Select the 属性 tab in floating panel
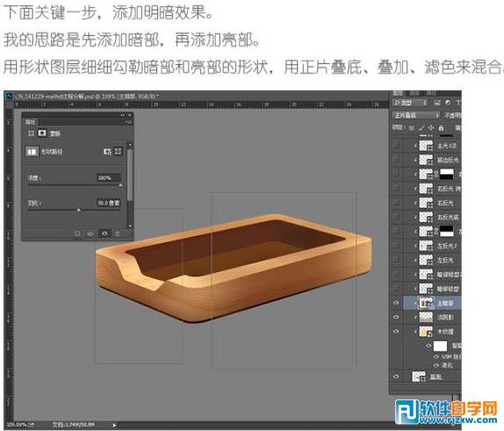 point(31,122)
